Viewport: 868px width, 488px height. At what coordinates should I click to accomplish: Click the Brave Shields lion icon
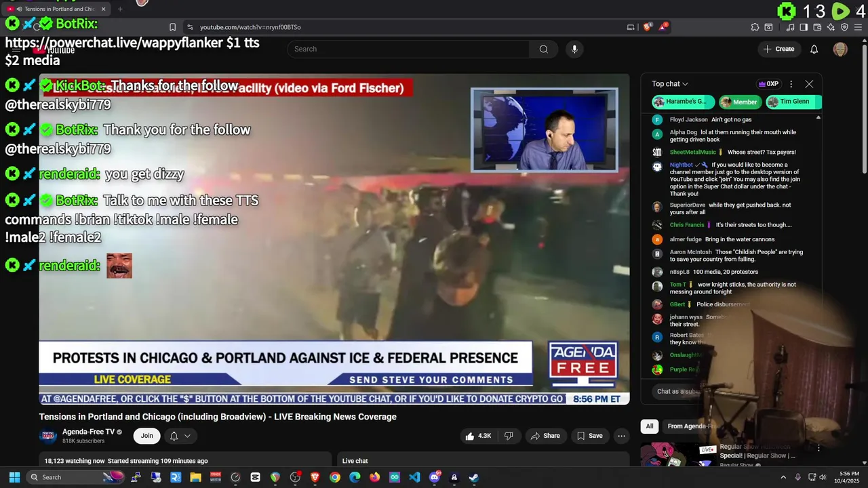tap(648, 27)
